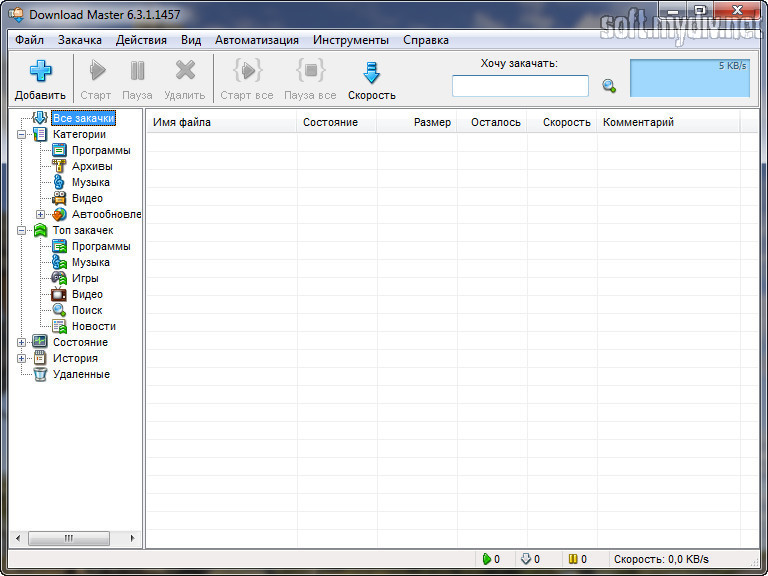
Task: Collapse the Категории tree node
Action: [21, 134]
